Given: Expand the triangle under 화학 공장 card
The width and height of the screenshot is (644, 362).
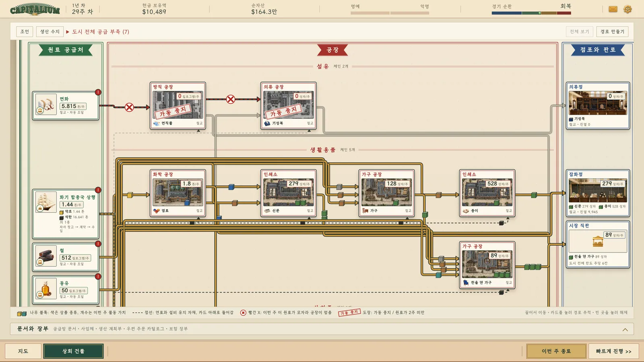Looking at the screenshot, I should tap(199, 218).
